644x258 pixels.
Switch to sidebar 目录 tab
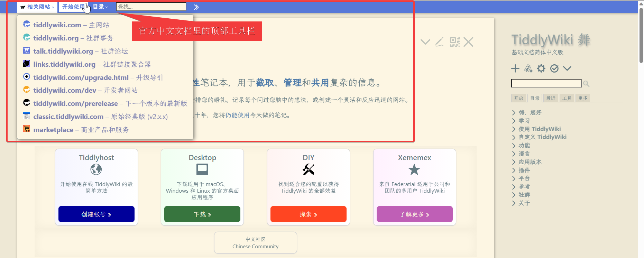(x=535, y=98)
